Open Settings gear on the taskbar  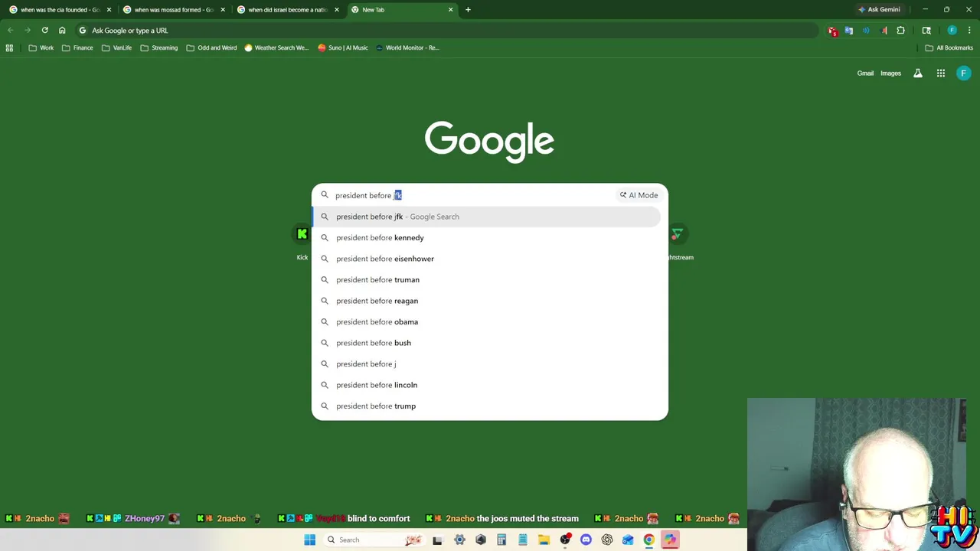(x=459, y=540)
